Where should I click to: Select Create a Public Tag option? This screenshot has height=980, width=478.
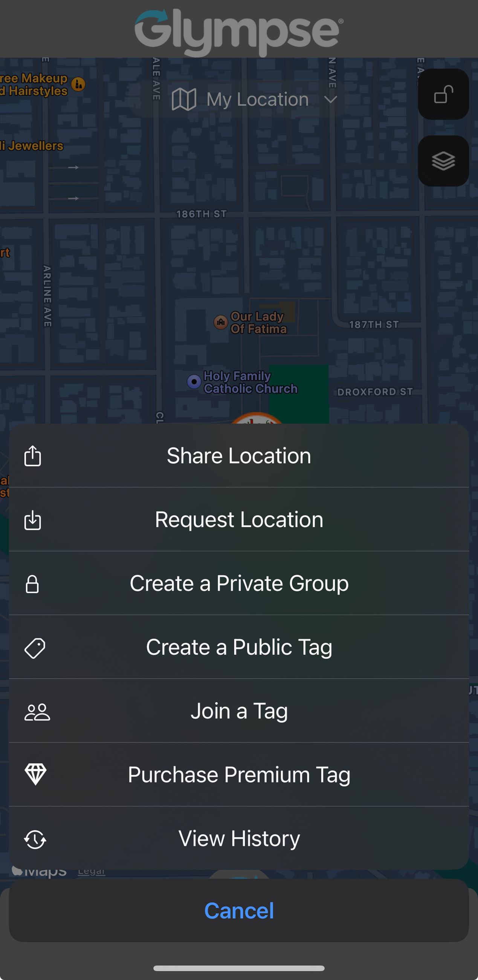pos(239,648)
